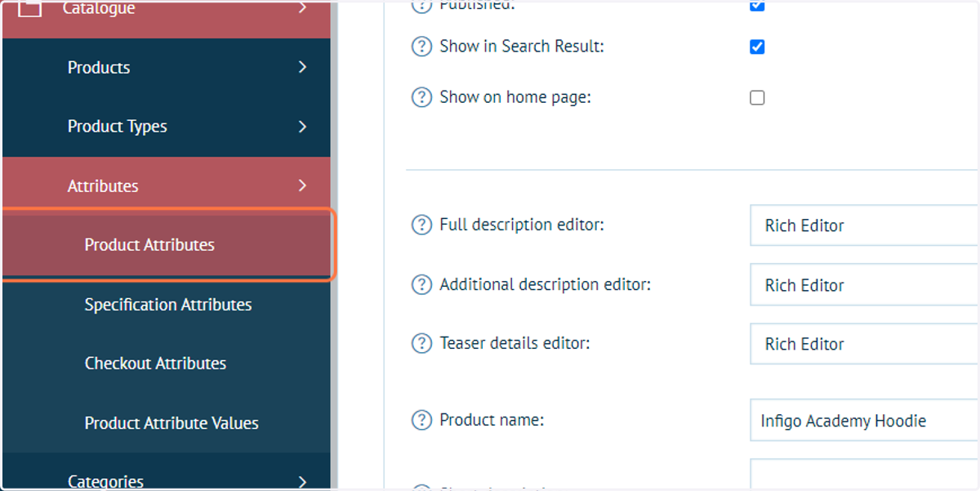Click the 'Product name:' label
The height and width of the screenshot is (491, 980).
click(x=492, y=420)
